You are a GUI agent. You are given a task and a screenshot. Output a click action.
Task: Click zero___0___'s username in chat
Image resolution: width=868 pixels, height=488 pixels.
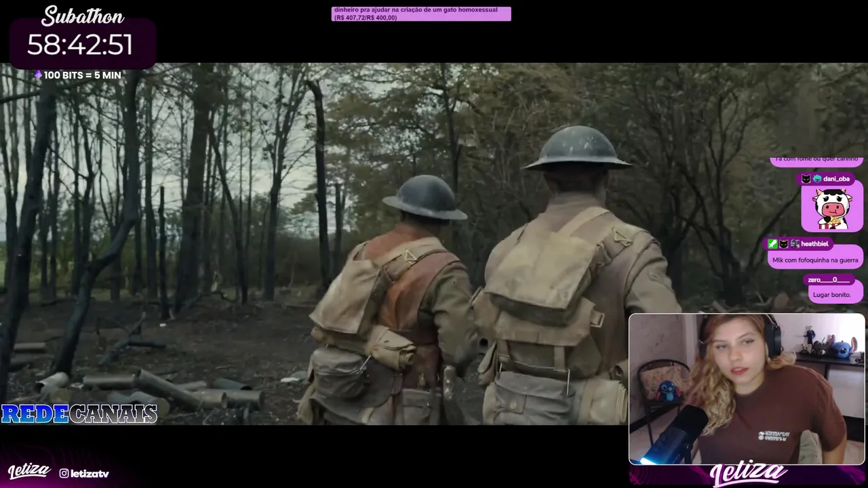tap(829, 279)
